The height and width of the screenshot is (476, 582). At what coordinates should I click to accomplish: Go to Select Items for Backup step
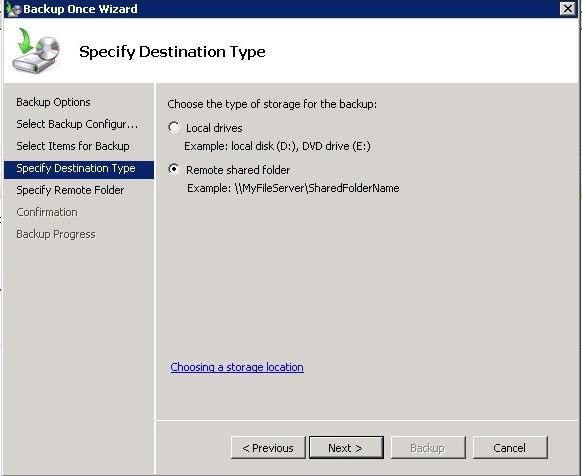click(x=73, y=146)
